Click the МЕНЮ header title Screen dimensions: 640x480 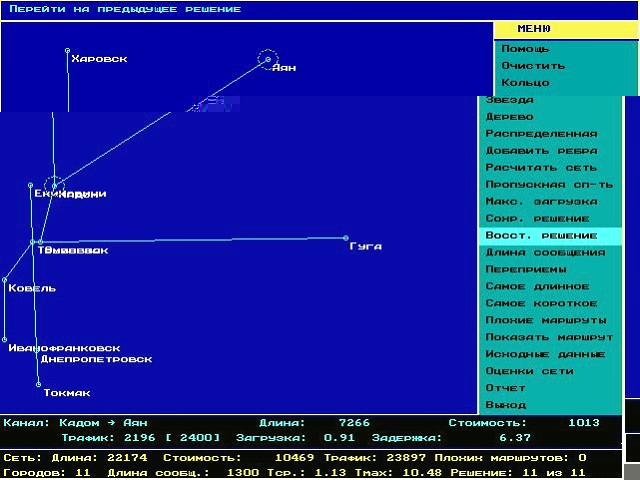pos(534,29)
